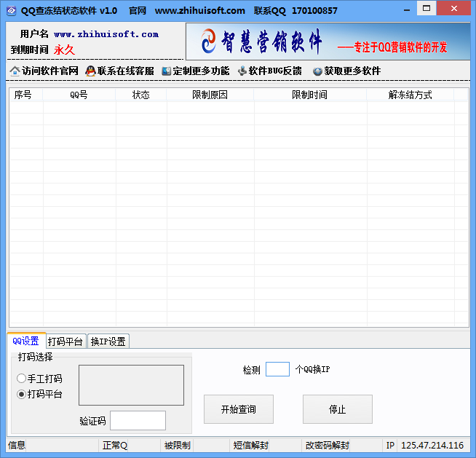Select the 手工打码 radio button
The height and width of the screenshot is (458, 476).
pos(21,379)
